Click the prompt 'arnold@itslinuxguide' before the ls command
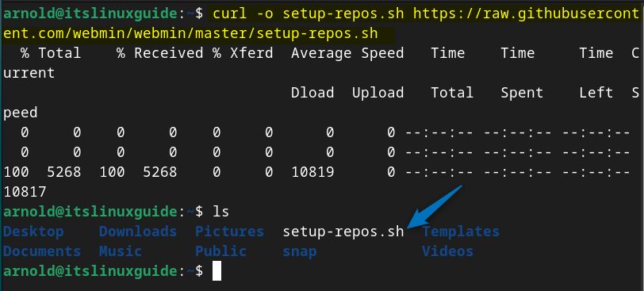The height and width of the screenshot is (291, 644). (x=90, y=213)
